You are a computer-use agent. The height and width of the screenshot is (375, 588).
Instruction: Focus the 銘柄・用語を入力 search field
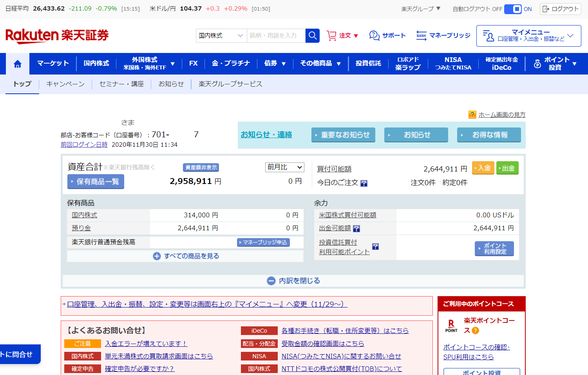pos(276,36)
